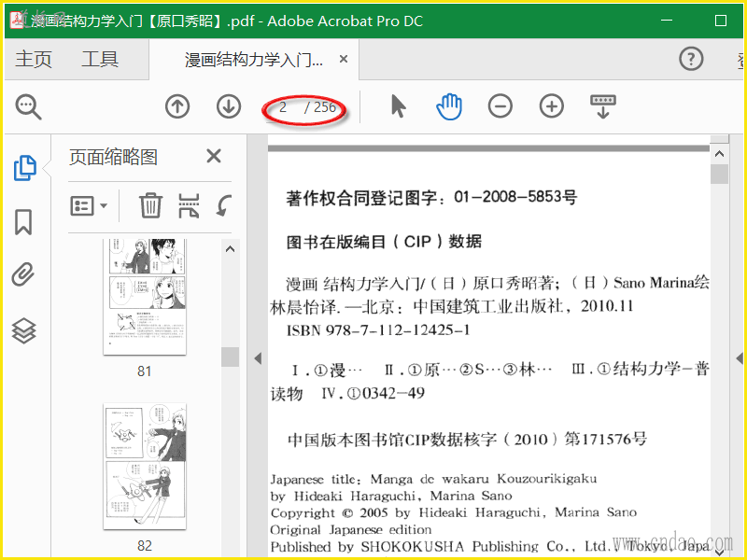Screen dimensions: 747x560
Task: Go to next page with down arrow
Action: 229,106
